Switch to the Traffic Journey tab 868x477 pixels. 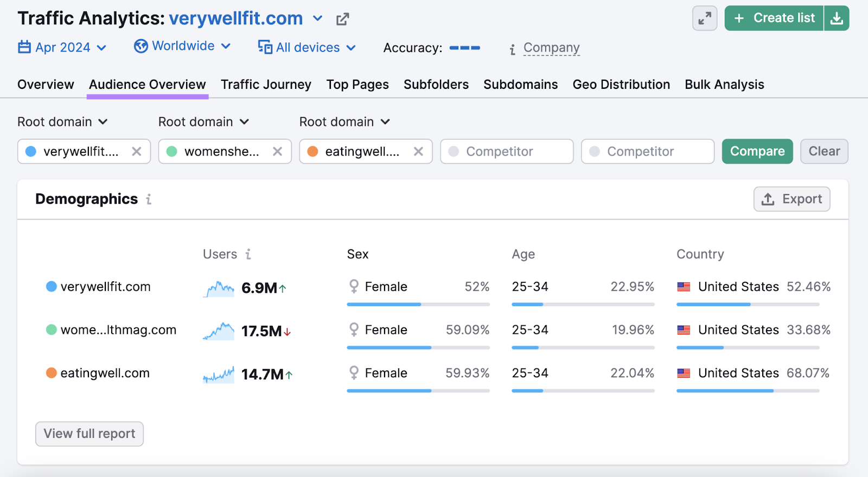(266, 85)
